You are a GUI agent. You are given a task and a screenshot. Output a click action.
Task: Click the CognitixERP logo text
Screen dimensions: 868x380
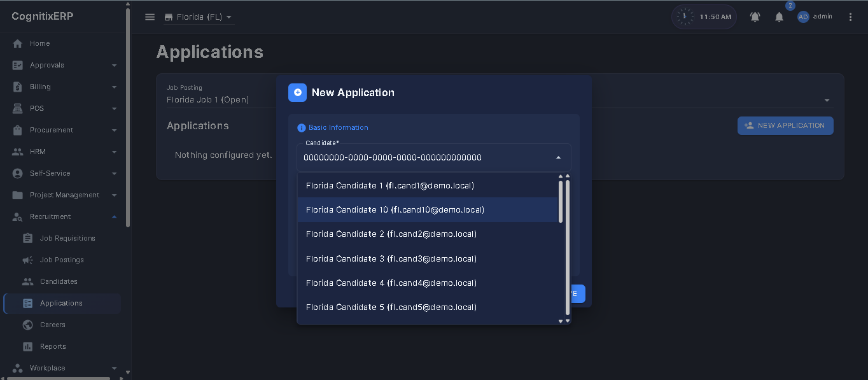point(43,16)
